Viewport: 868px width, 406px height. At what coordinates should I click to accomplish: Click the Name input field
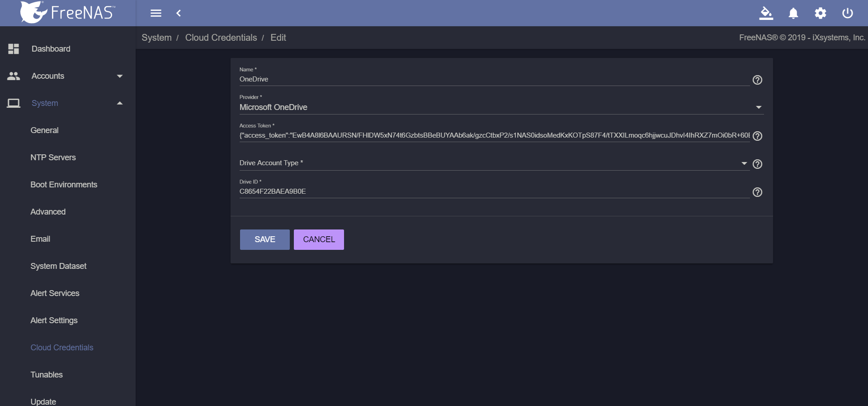pyautogui.click(x=494, y=79)
